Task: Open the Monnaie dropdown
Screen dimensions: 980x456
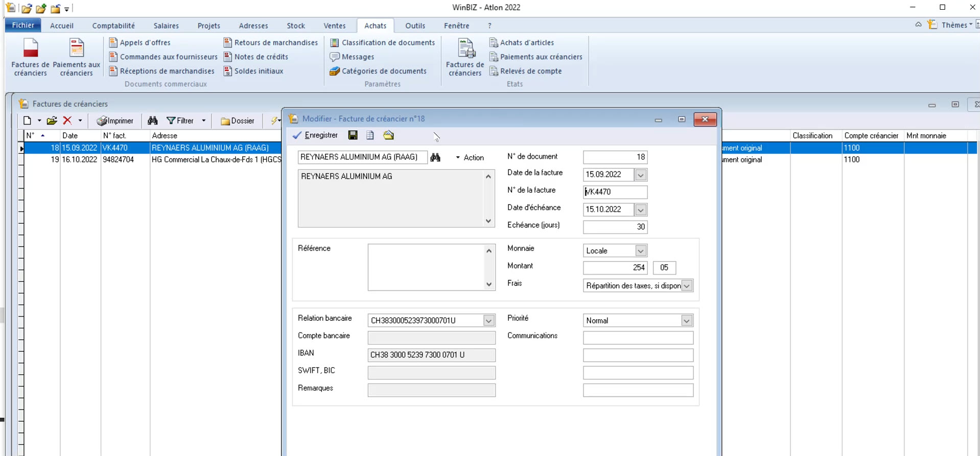Action: pos(641,251)
